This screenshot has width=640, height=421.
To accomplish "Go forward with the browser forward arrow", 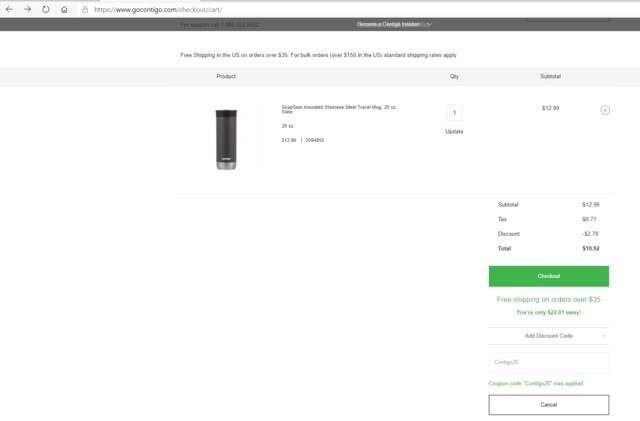I will tap(27, 9).
